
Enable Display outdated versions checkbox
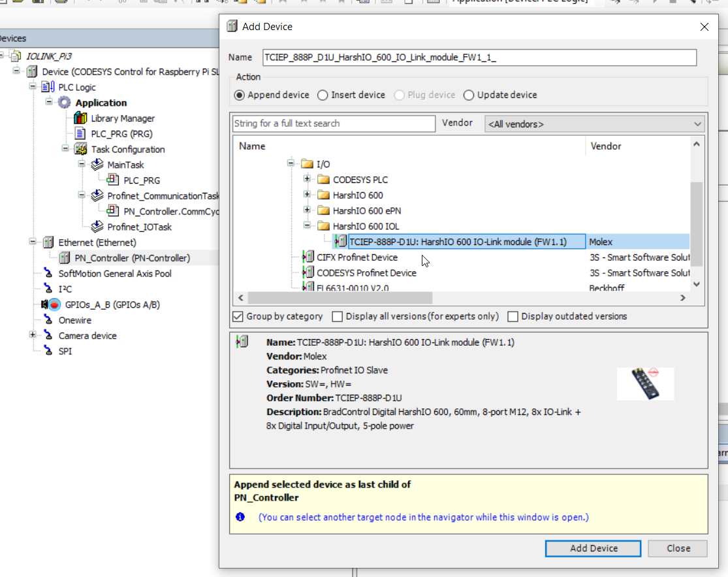513,316
